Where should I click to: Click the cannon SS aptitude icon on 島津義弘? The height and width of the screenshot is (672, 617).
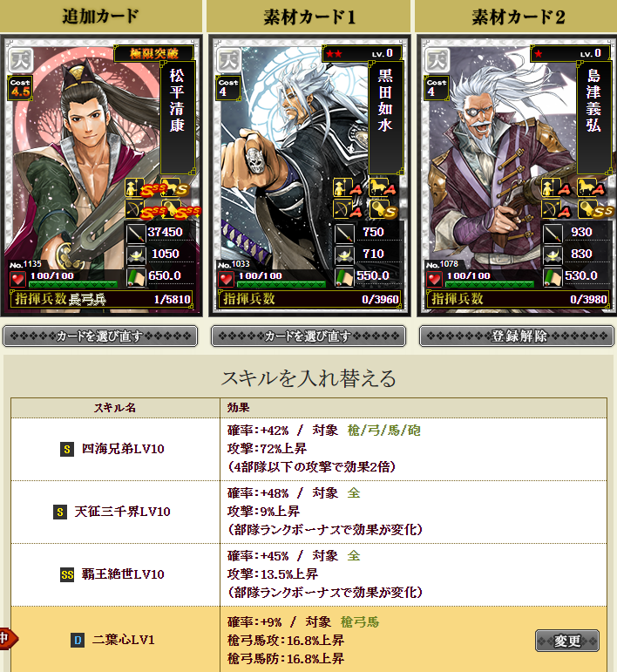(x=595, y=209)
